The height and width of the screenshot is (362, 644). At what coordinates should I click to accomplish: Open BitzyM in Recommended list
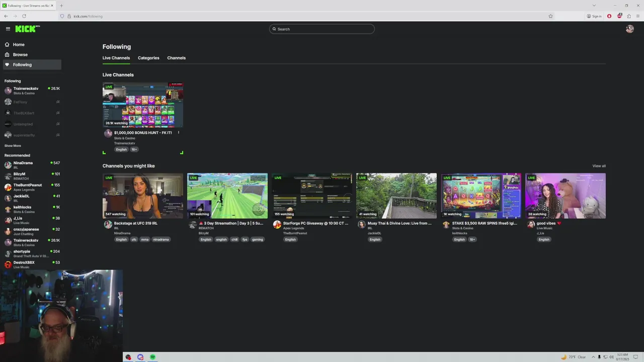[x=32, y=176]
